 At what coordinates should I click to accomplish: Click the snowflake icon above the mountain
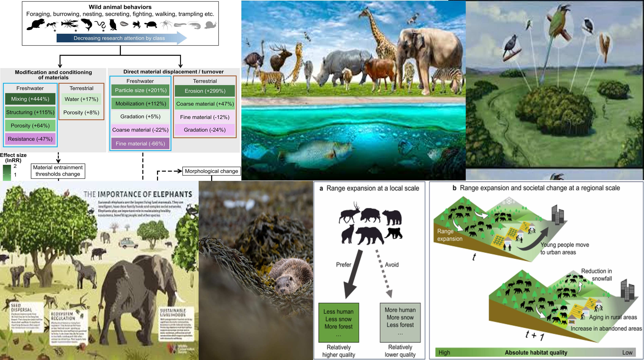click(509, 200)
